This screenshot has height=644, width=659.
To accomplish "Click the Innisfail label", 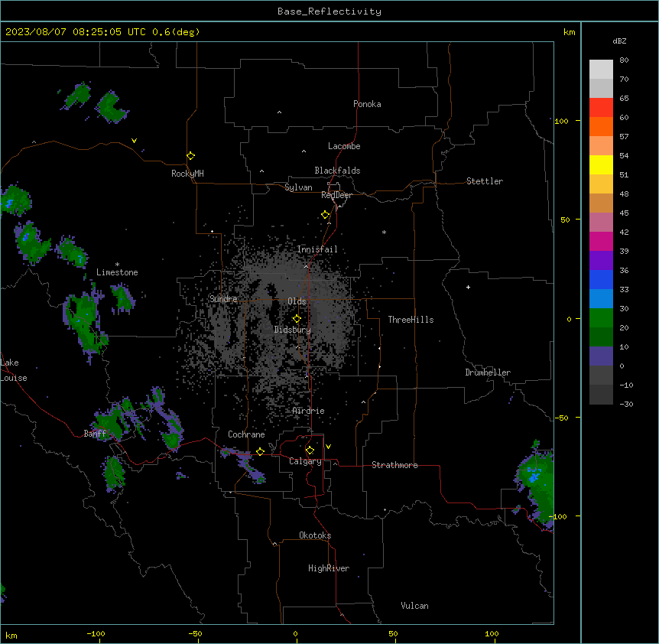I will tap(317, 249).
